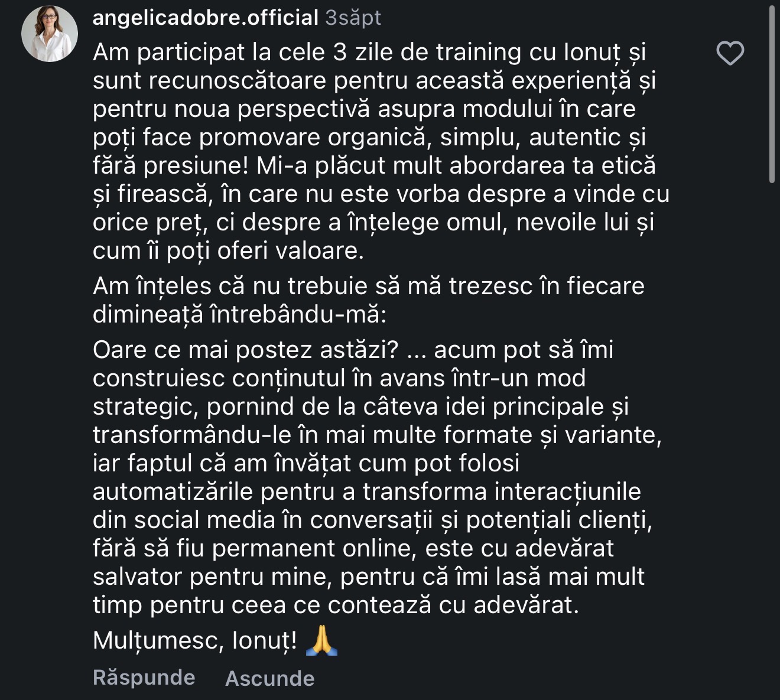Click the vertical scrollbar thumb
Viewport: 780px width, 700px height.
coord(772,95)
